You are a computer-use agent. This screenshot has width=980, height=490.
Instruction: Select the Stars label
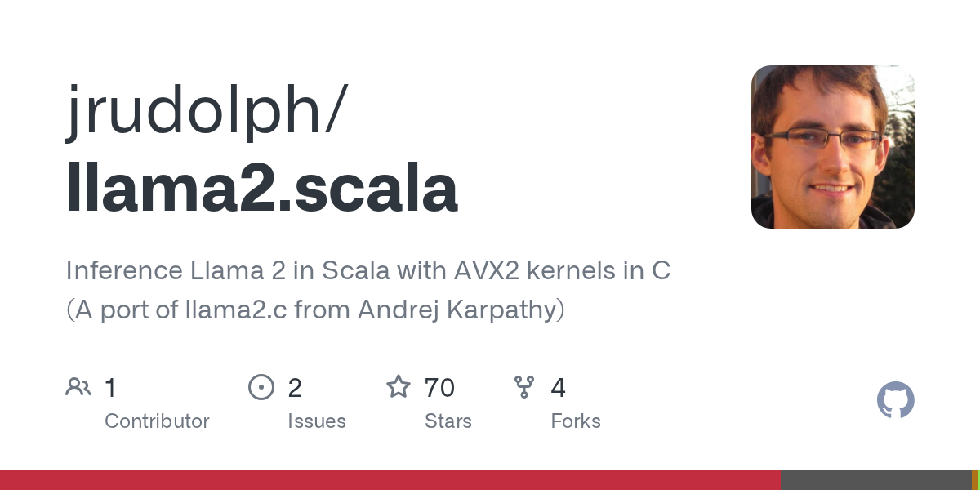(x=448, y=421)
